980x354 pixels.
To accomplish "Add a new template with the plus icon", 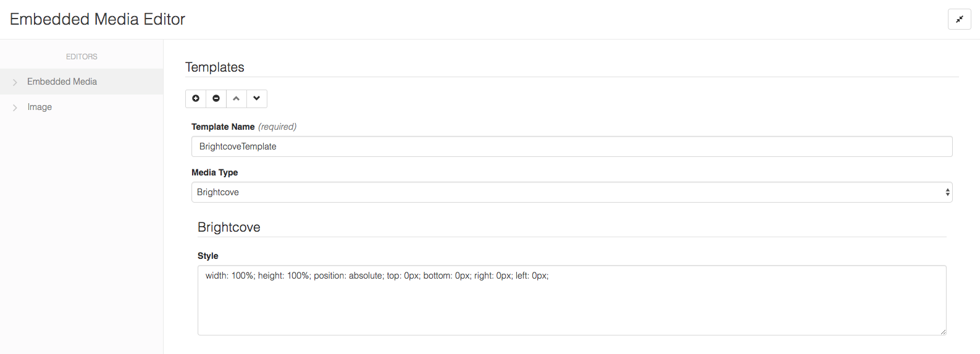I will pos(196,99).
